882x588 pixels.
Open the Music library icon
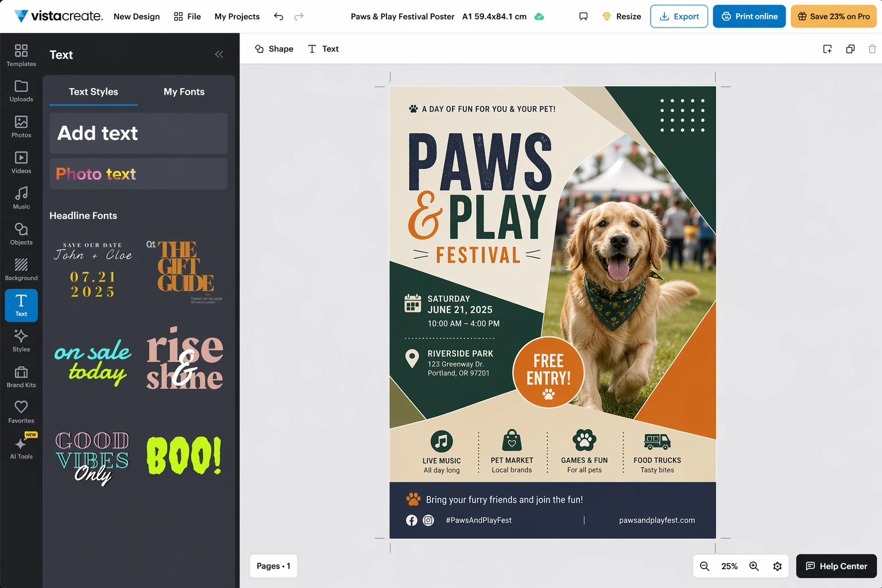coord(21,198)
